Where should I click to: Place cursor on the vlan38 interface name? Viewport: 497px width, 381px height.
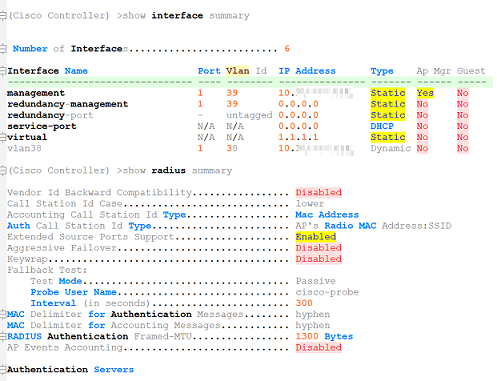24,148
